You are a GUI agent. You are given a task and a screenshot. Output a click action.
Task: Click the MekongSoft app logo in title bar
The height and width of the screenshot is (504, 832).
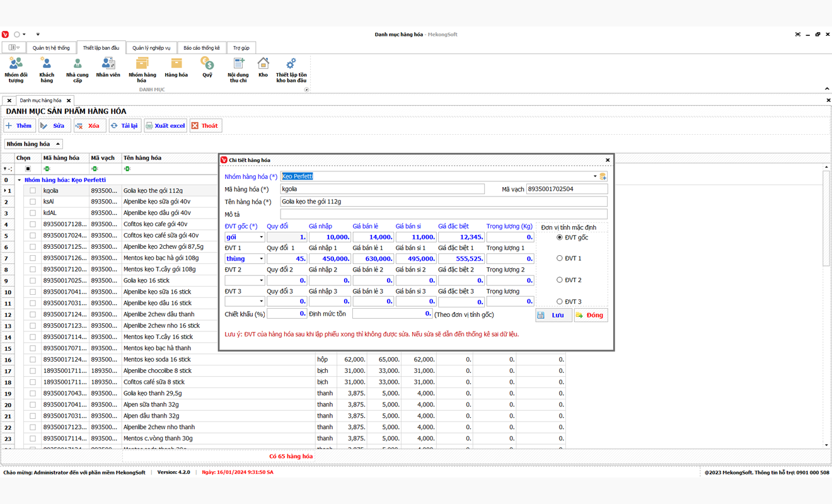click(6, 35)
